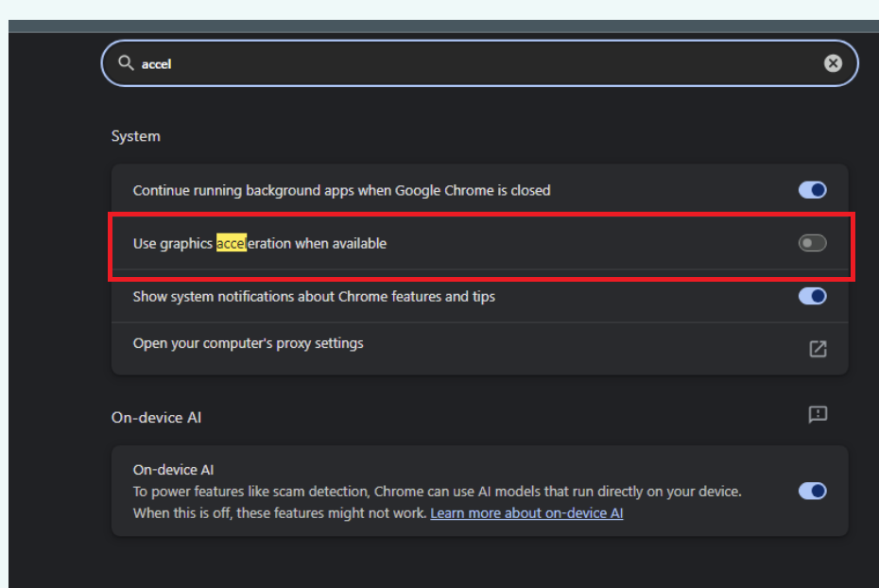Image resolution: width=879 pixels, height=588 pixels.
Task: Enable graphics acceleration toggle
Action: coord(812,243)
